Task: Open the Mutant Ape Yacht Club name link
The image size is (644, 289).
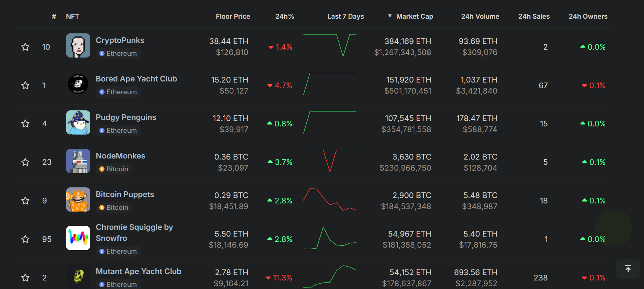Action: coord(139,271)
